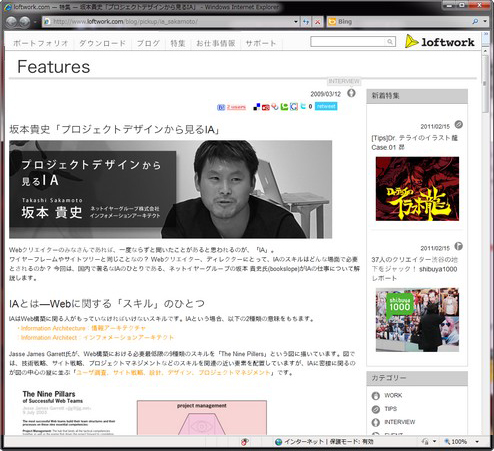Click the loftwork.com address bar
The height and width of the screenshot is (451, 494).
tap(168, 22)
